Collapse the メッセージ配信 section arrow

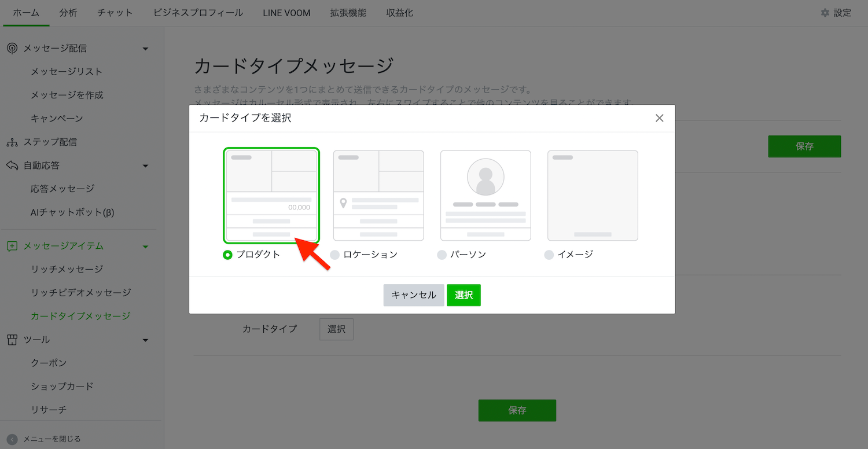(145, 49)
